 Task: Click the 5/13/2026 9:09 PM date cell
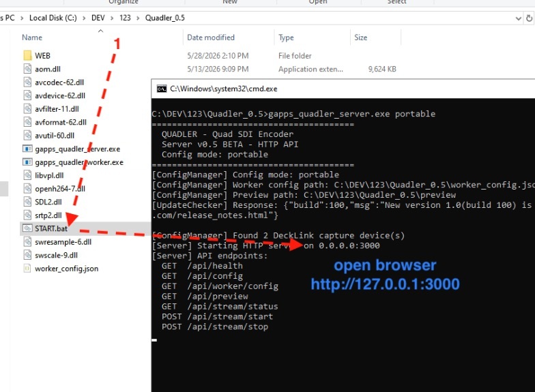coord(218,69)
